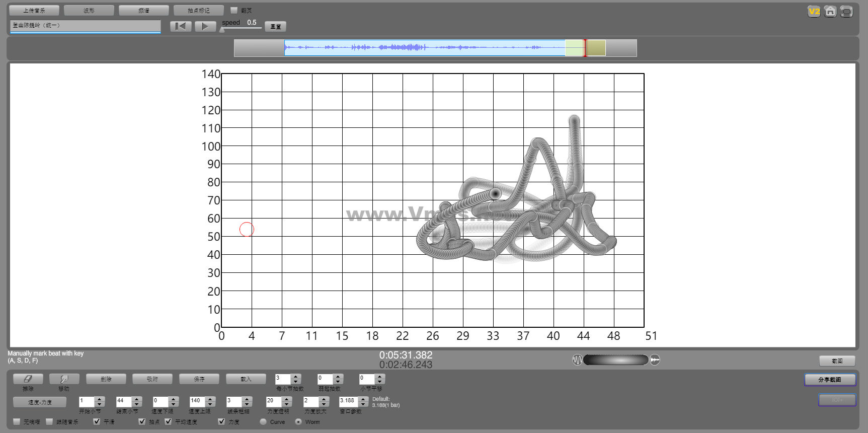The image size is (868, 433).
Task: Uncheck the 平滑 smoothing checkbox
Action: 97,421
